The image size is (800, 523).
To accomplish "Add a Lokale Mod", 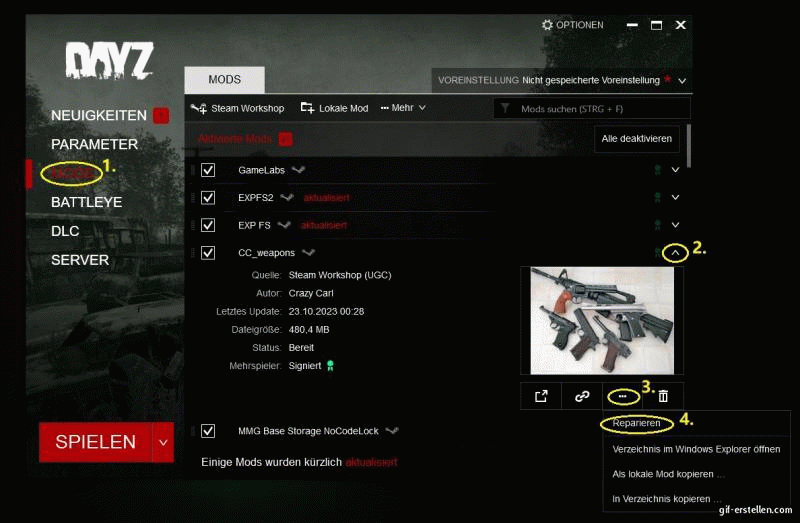I will (334, 108).
